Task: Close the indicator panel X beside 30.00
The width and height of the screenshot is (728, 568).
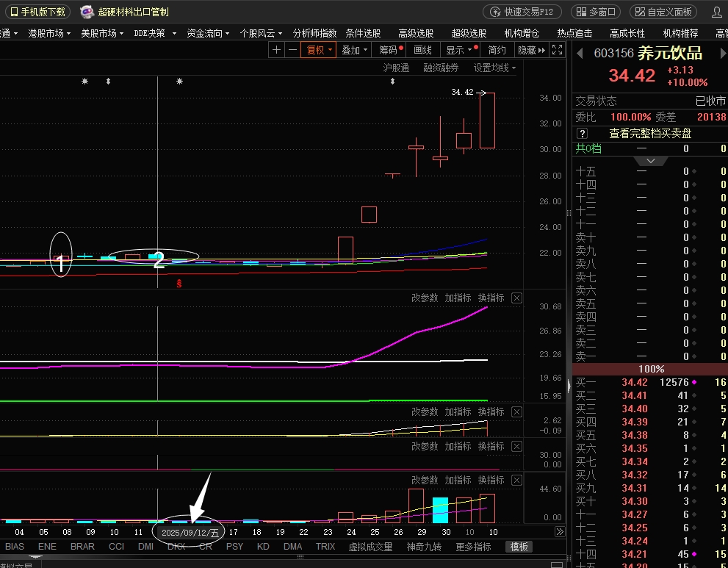Action: coord(516,446)
